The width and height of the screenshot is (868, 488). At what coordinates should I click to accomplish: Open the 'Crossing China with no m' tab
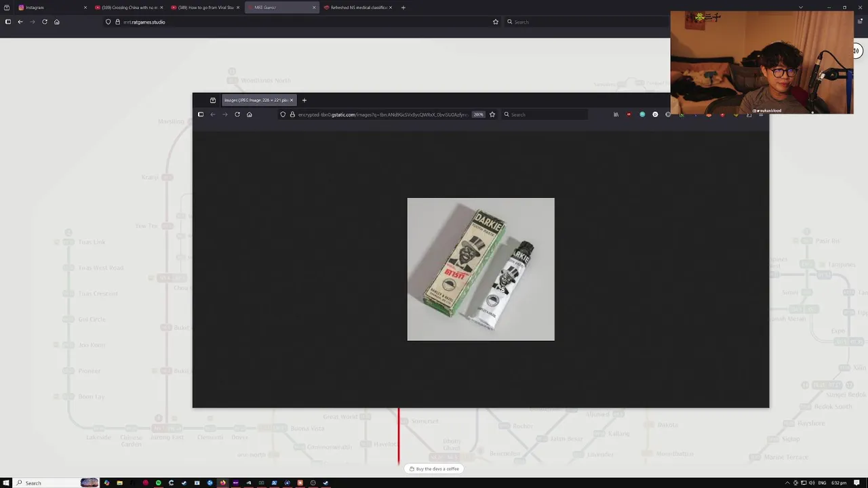129,7
